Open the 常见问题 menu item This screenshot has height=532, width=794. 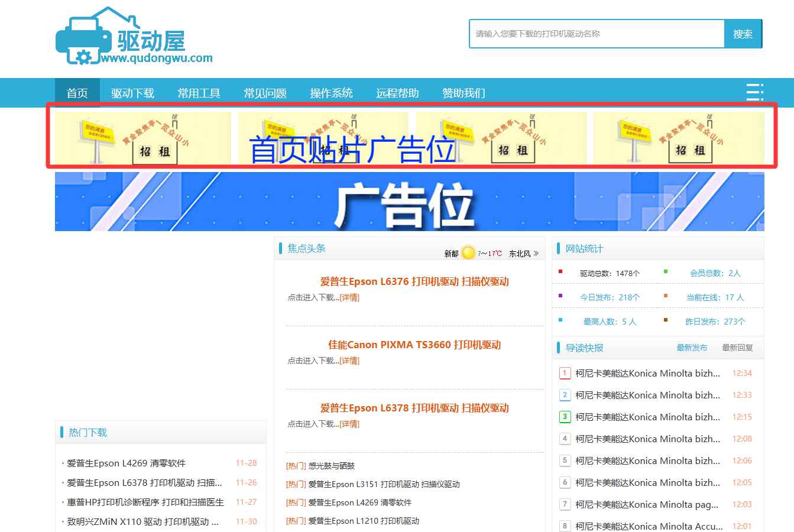point(265,92)
